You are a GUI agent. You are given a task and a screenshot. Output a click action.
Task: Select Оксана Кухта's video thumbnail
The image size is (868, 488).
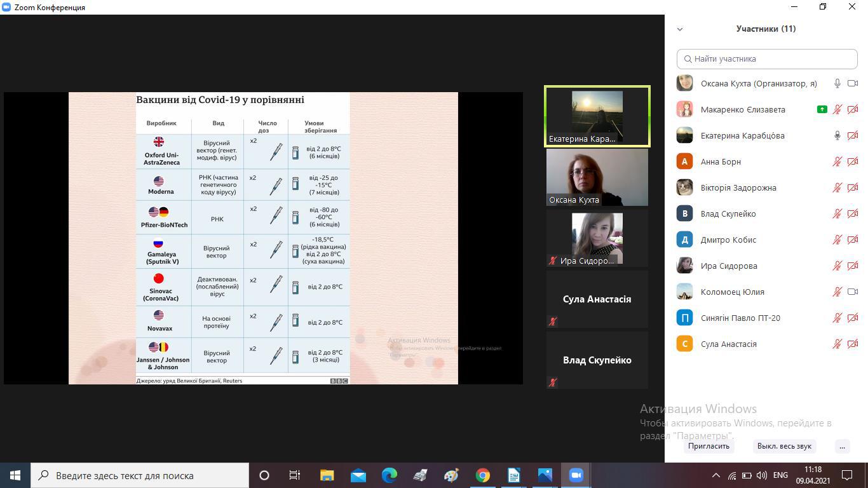click(x=597, y=177)
